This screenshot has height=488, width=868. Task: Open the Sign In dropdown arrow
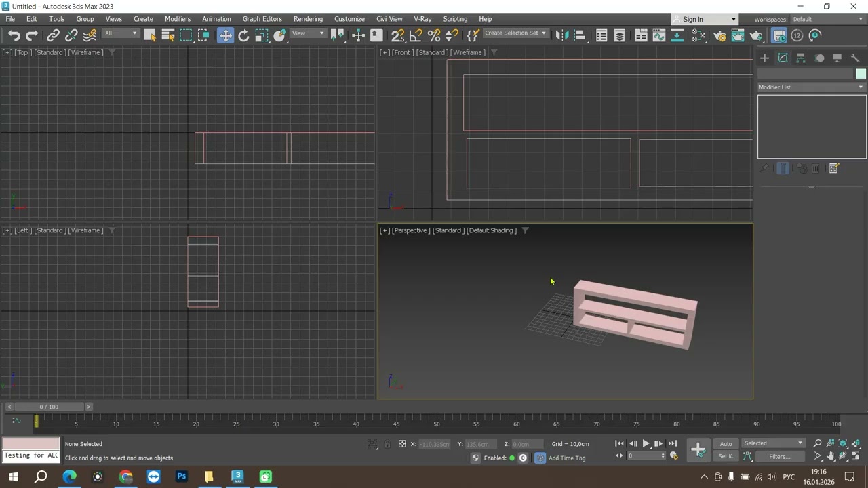click(733, 20)
